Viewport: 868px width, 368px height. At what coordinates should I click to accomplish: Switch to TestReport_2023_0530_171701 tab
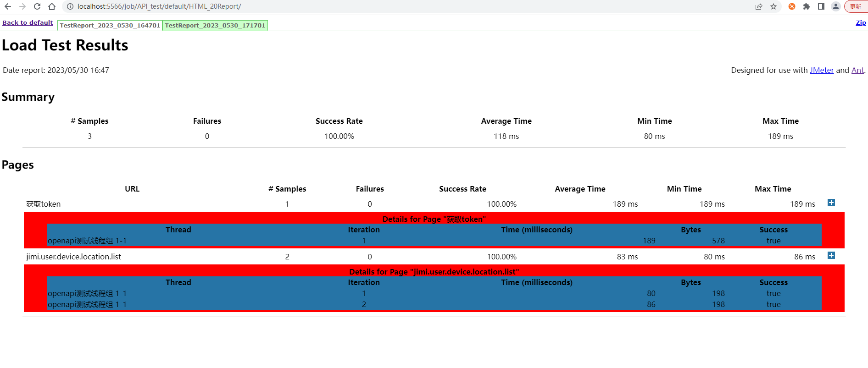(x=215, y=25)
